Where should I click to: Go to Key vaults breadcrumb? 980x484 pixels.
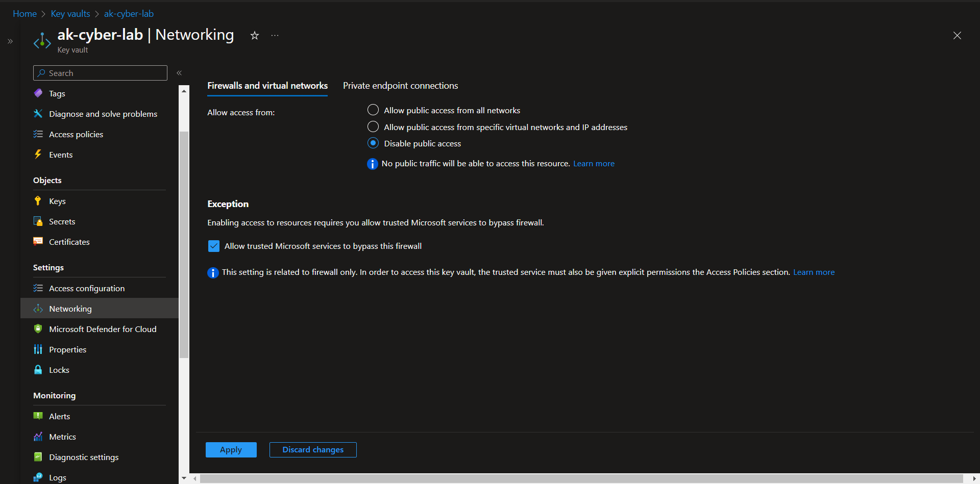tap(70, 14)
